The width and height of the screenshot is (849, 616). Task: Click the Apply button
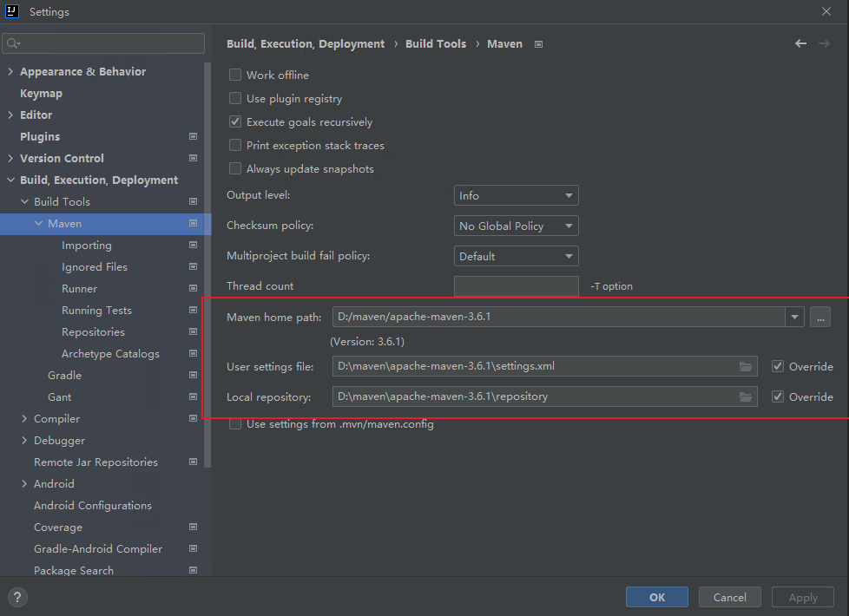tap(803, 597)
